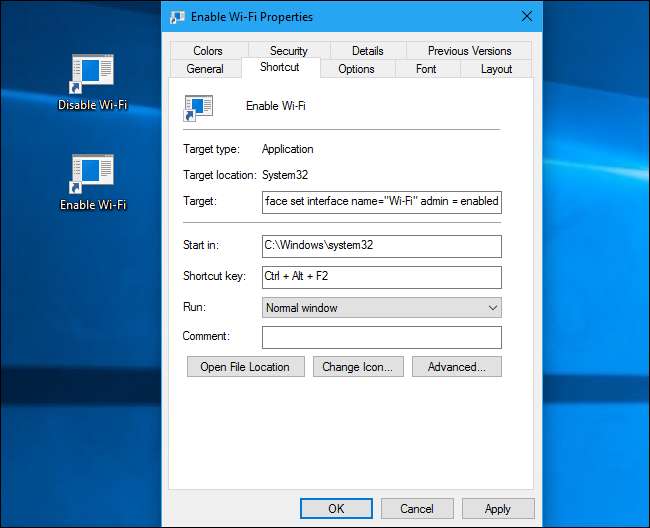Click inside the Target text field
The height and width of the screenshot is (528, 650).
(x=381, y=201)
